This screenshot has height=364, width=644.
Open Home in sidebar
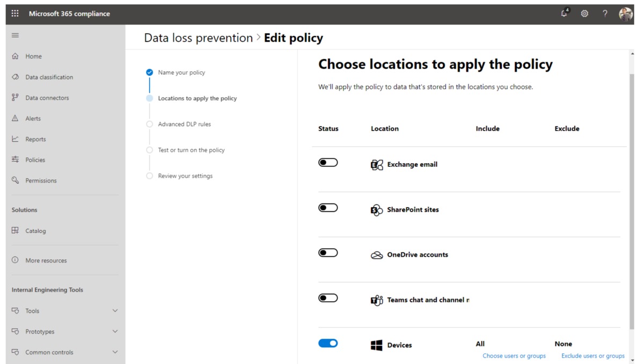(33, 56)
